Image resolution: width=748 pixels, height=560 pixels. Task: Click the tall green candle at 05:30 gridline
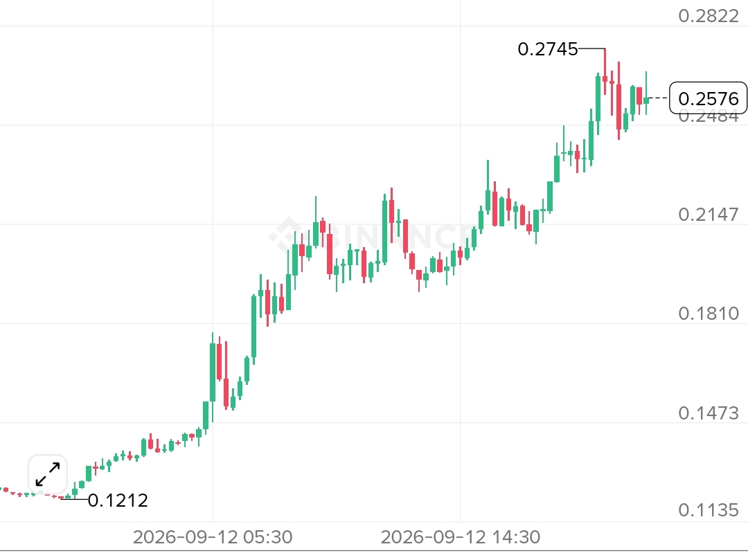click(213, 372)
